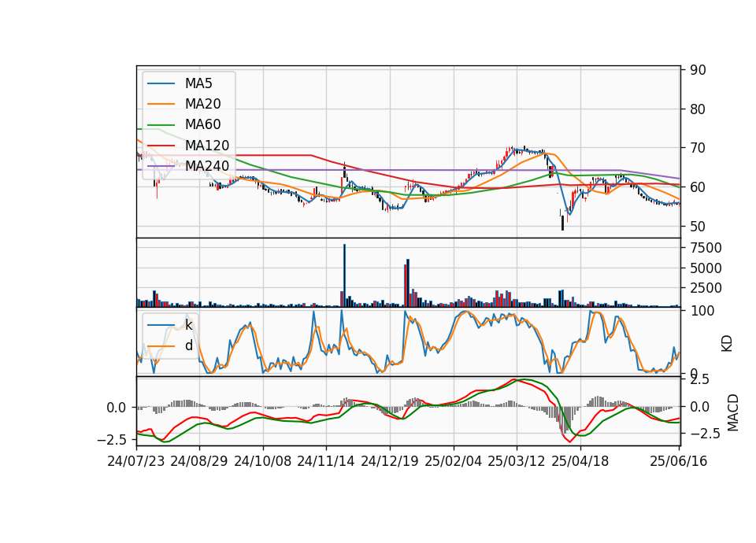The image size is (756, 543).
Task: Click the price axis value 60
Action: (698, 187)
